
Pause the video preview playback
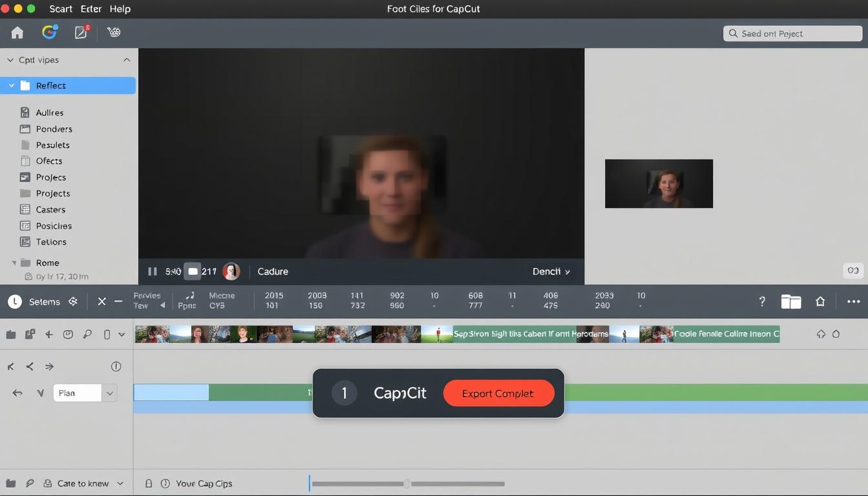[152, 271]
